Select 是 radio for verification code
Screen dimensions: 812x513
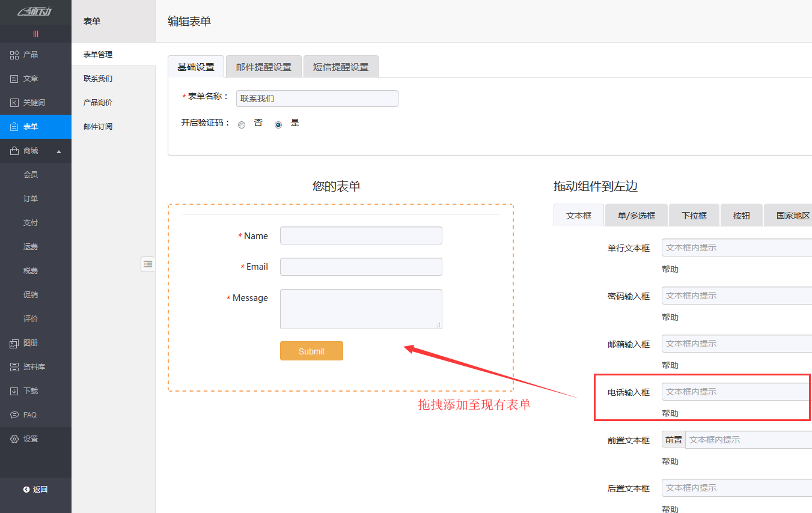(x=278, y=125)
